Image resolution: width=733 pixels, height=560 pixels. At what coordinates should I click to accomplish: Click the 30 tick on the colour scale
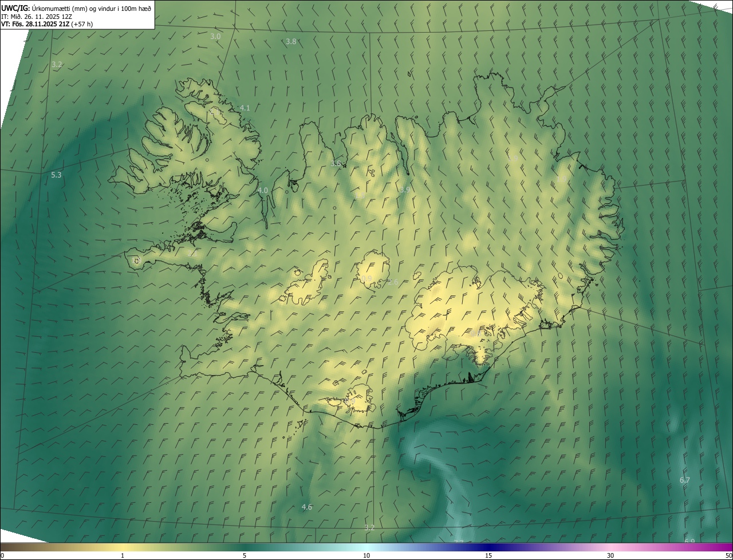(x=610, y=555)
